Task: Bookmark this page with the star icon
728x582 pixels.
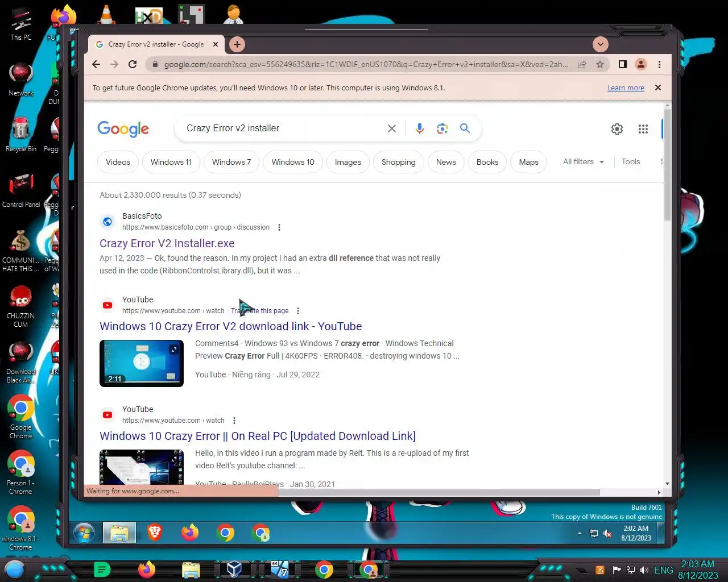Action: coord(600,64)
